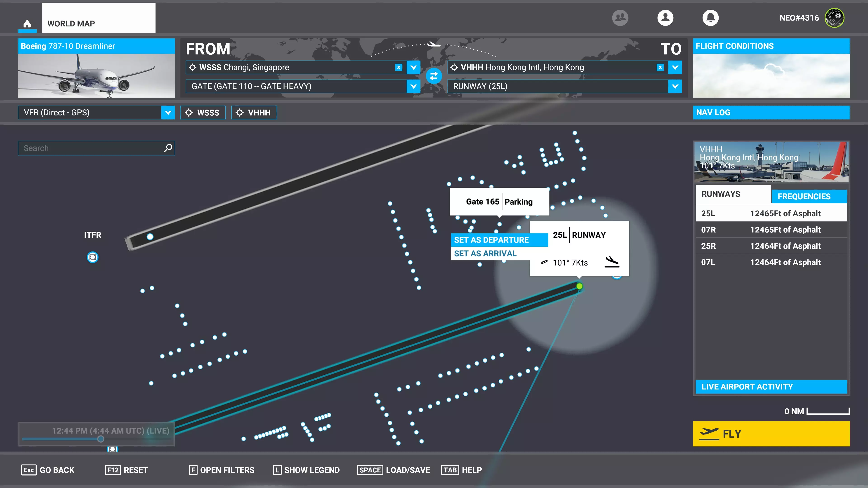Screen dimensions: 868x488
Task: Open VFR flight plan type dropdown
Action: [x=168, y=113]
